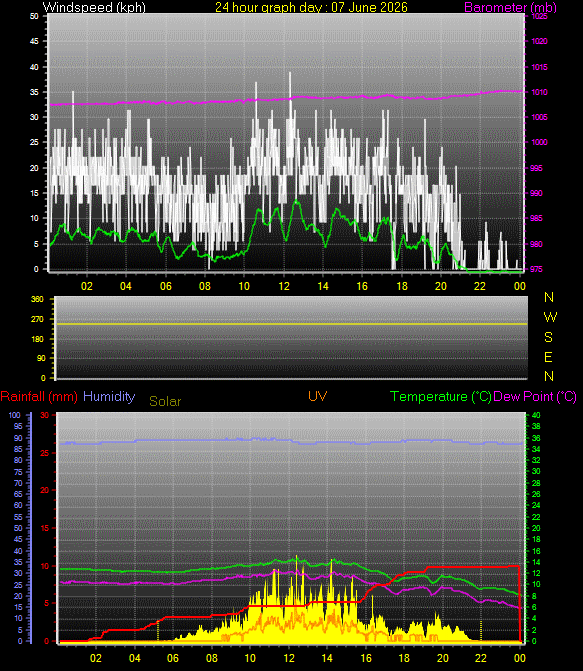The width and height of the screenshot is (583, 671).
Task: Click the red 30 on rainfall axis
Action: tap(45, 415)
